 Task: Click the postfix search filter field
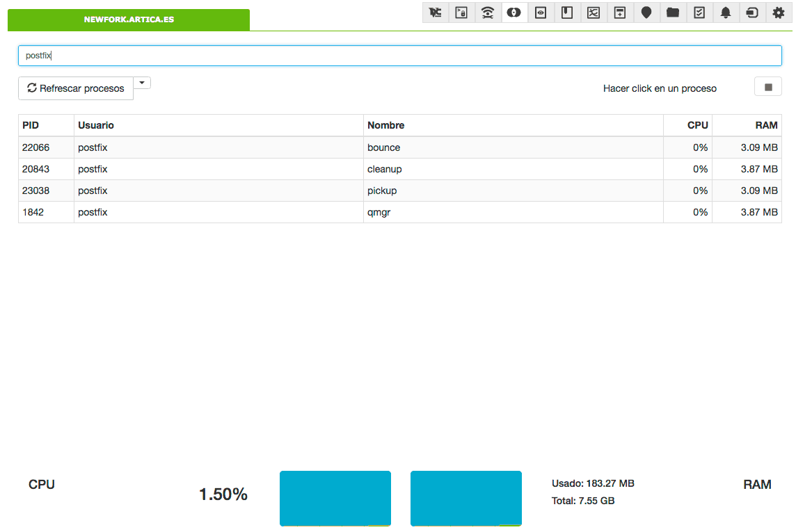(x=399, y=56)
